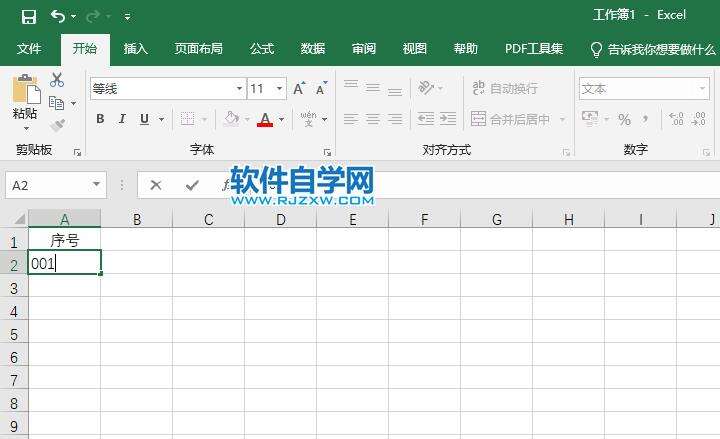Screen dimensions: 720x439
Task: Click the wén phonetic guide icon
Action: click(x=309, y=119)
